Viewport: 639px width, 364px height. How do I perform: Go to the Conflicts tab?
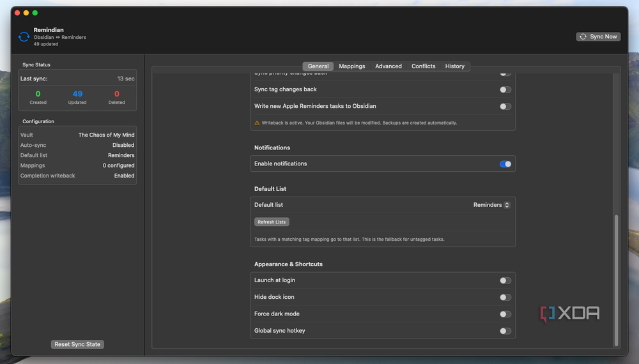(423, 66)
